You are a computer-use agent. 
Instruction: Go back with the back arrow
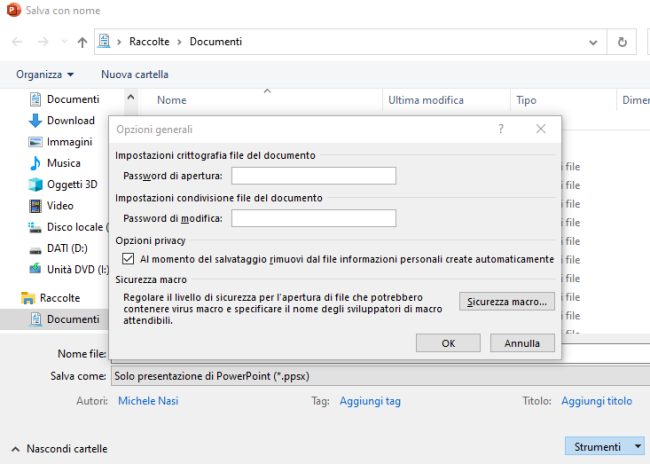point(17,42)
